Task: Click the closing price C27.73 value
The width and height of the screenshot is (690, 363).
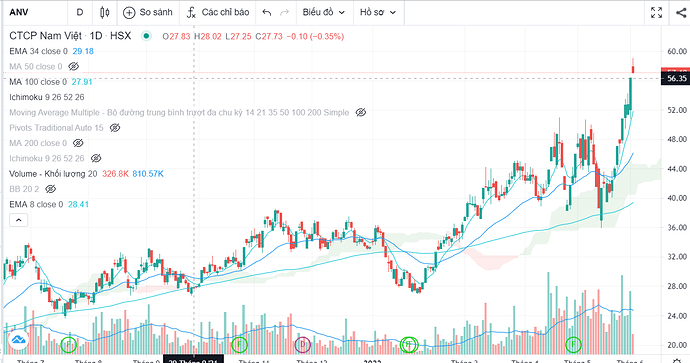Action: click(269, 37)
